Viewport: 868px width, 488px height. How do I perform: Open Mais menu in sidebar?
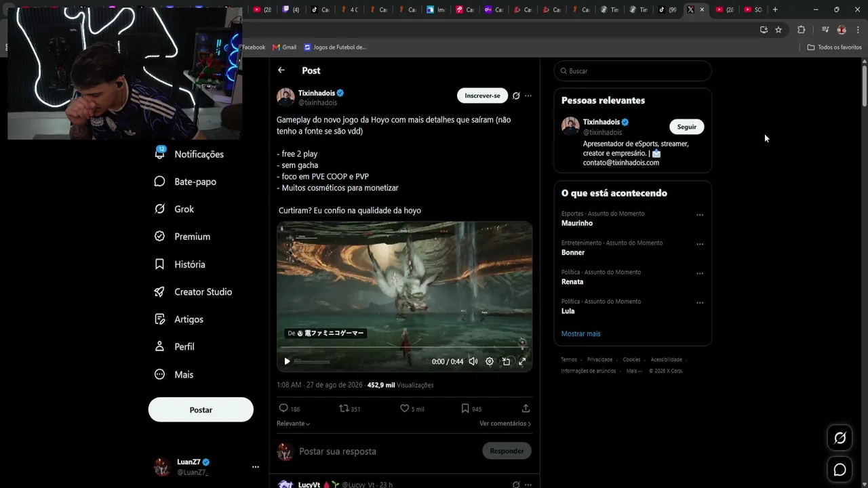pos(174,374)
